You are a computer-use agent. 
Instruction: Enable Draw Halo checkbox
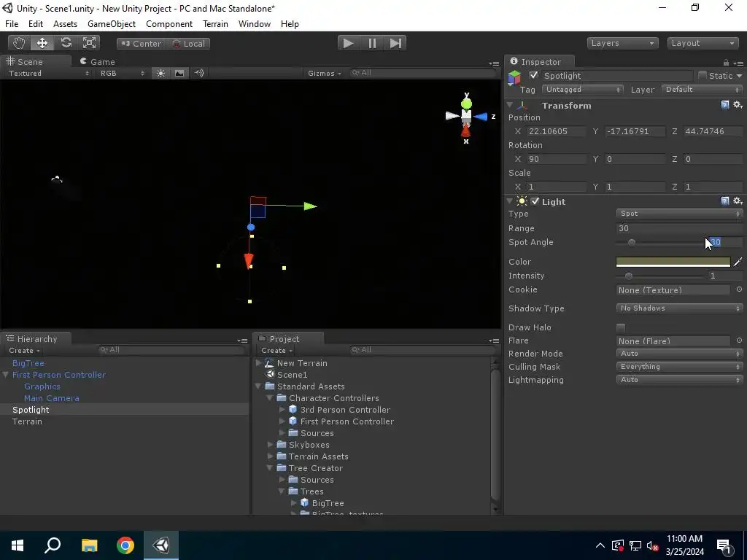coord(621,327)
